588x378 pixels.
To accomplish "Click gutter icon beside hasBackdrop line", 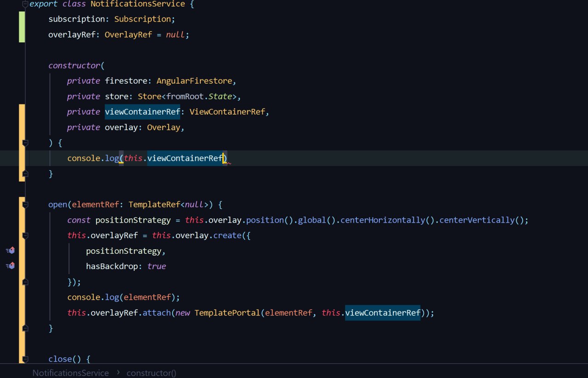I will pos(10,266).
